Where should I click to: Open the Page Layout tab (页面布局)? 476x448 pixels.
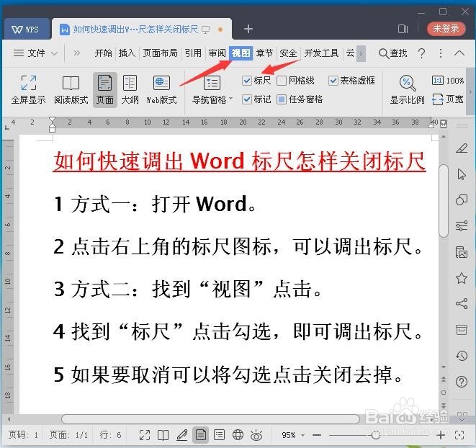pos(161,53)
